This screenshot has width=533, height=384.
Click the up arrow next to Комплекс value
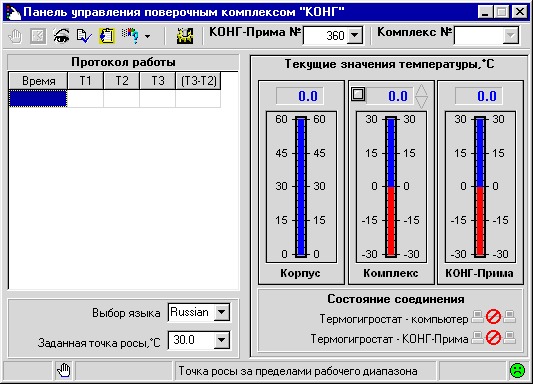pos(422,90)
